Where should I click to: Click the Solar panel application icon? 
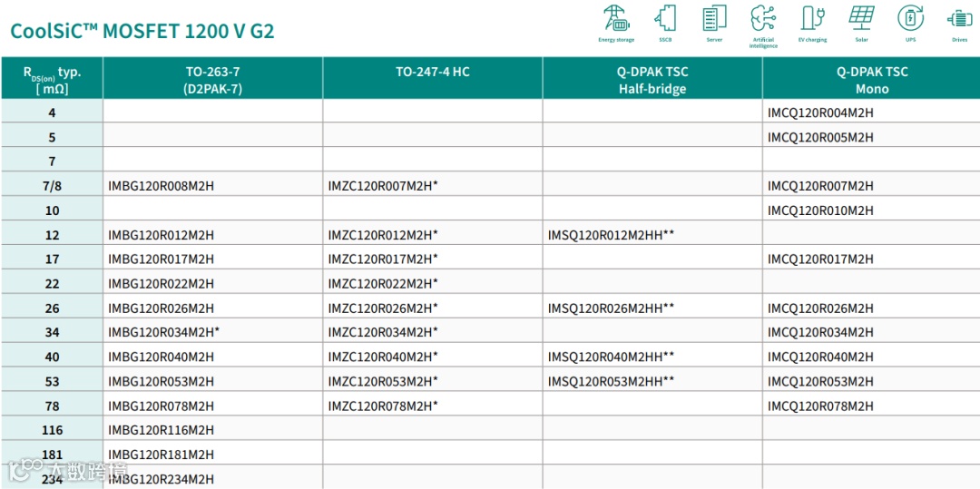861,17
